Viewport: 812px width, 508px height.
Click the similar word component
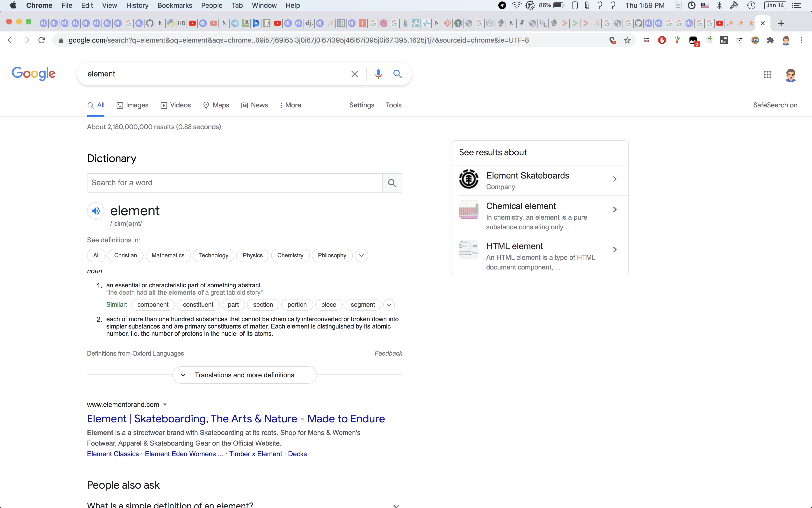coord(153,305)
